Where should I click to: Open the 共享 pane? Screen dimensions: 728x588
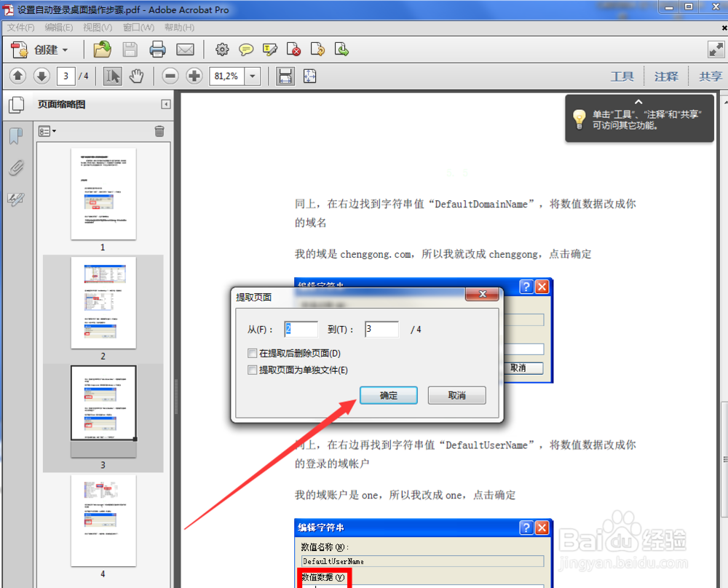[x=711, y=76]
